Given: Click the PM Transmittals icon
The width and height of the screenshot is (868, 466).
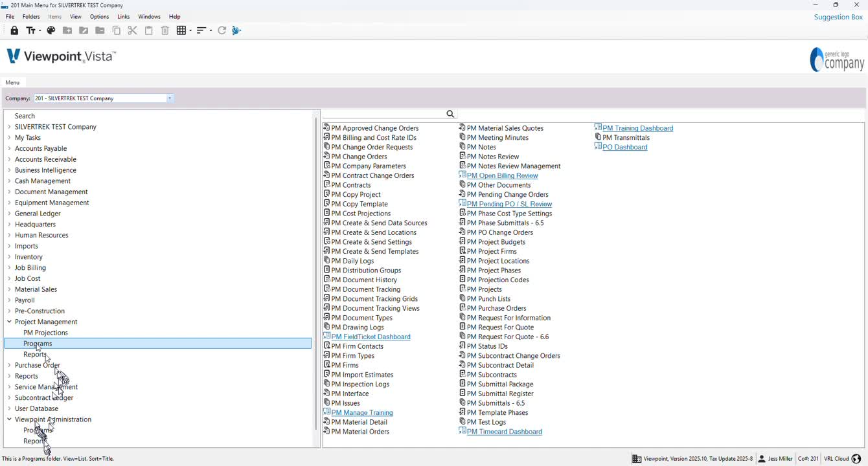Looking at the screenshot, I should point(598,137).
